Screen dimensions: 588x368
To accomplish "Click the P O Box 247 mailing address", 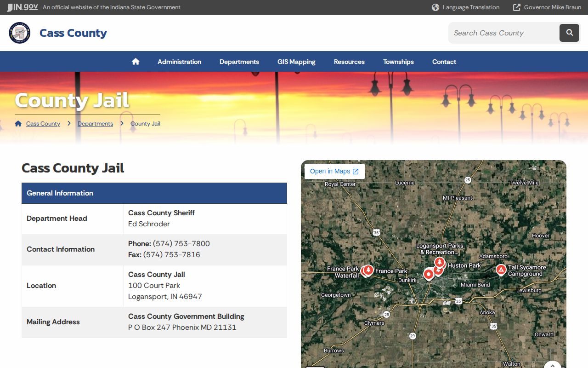I will pos(182,328).
